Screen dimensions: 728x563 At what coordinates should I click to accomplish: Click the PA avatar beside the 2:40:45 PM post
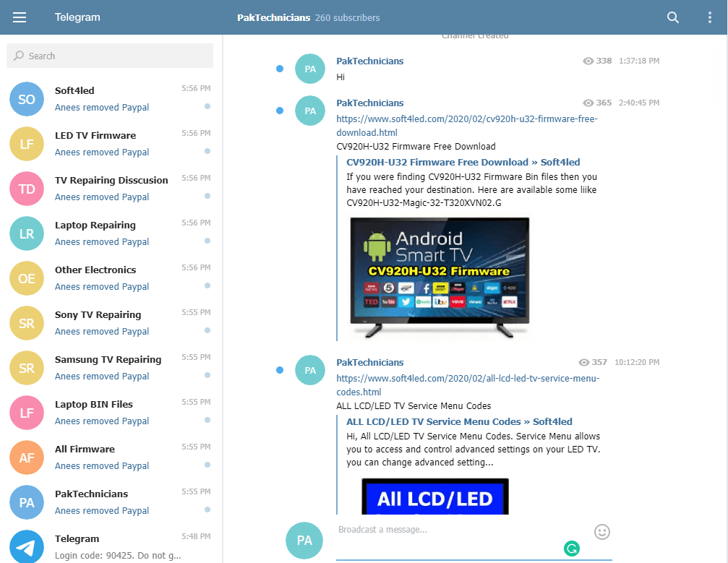[310, 111]
